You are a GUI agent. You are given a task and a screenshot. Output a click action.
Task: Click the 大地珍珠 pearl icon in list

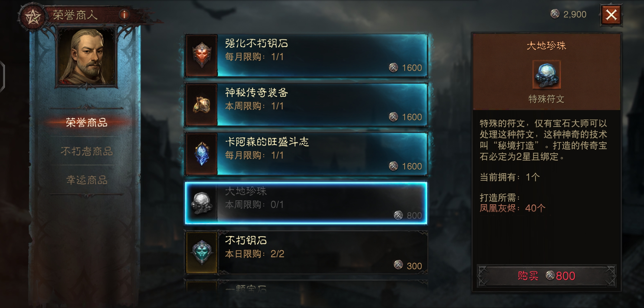click(x=202, y=203)
